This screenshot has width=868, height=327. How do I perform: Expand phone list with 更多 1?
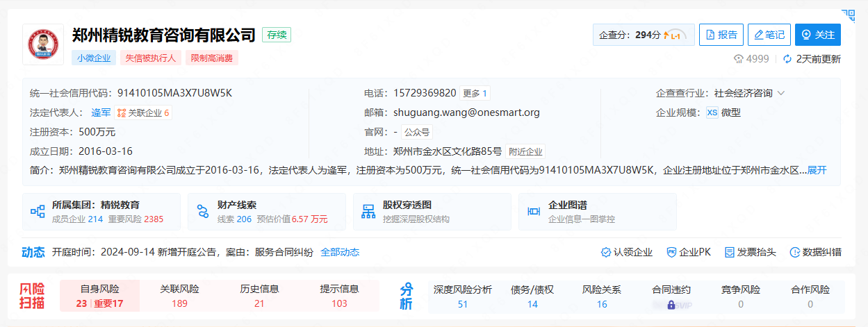[x=475, y=93]
